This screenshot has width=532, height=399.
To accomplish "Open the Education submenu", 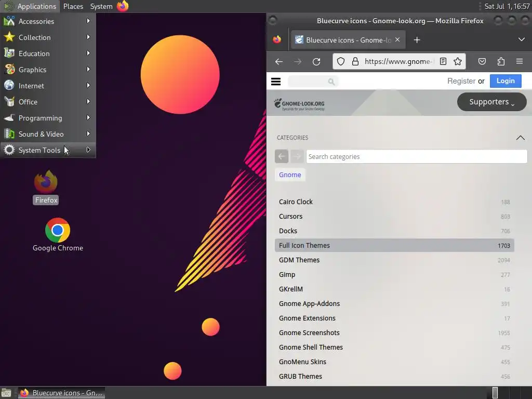I will 48,54.
